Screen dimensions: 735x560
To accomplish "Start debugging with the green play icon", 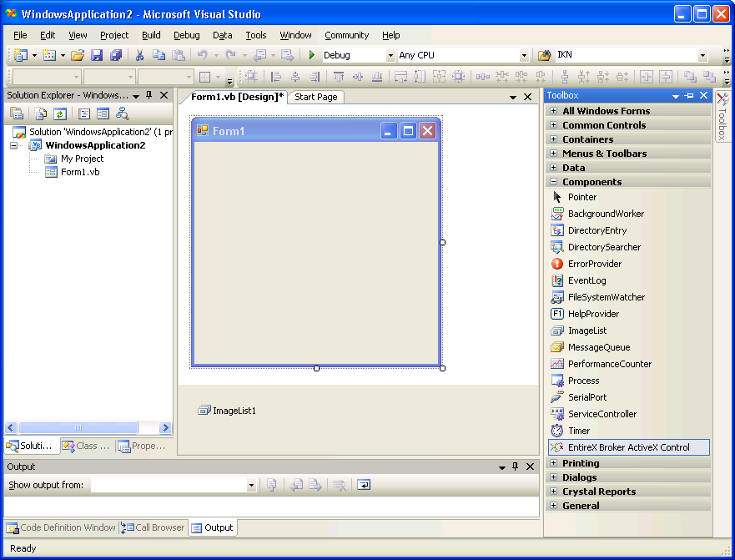I will coord(312,55).
